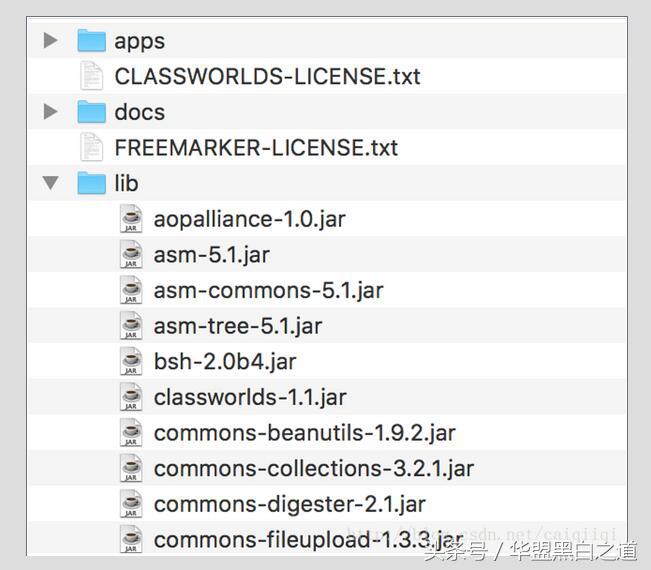This screenshot has height=570, width=651.
Task: Expand the apps folder disclosure triangle
Action: pos(51,40)
